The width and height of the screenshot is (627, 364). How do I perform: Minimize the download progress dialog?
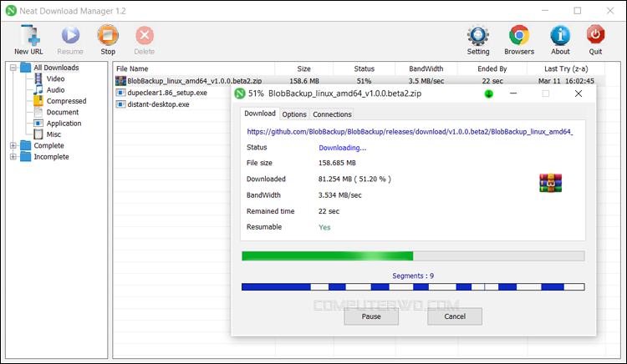[513, 94]
